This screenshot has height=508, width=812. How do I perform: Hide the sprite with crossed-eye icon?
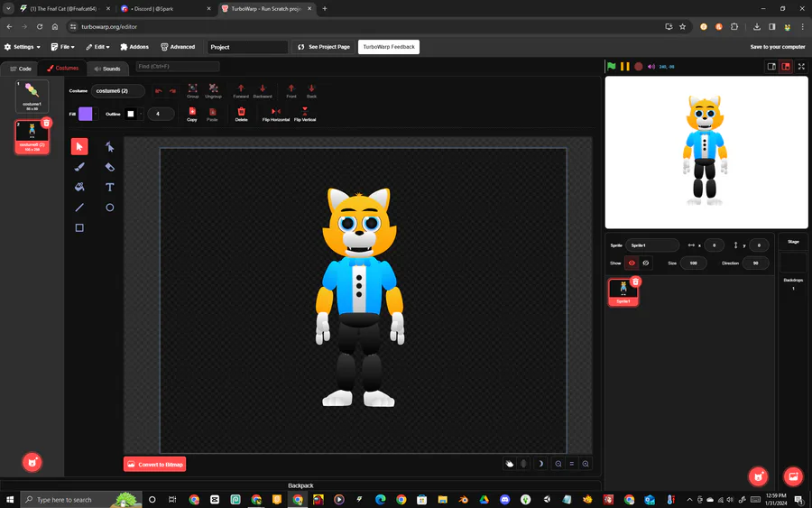coord(646,263)
